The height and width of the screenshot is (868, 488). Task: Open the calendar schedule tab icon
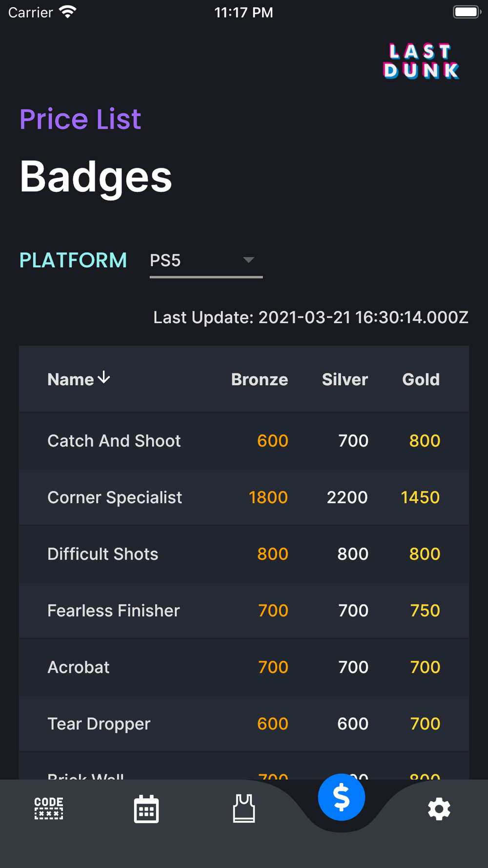point(146,809)
